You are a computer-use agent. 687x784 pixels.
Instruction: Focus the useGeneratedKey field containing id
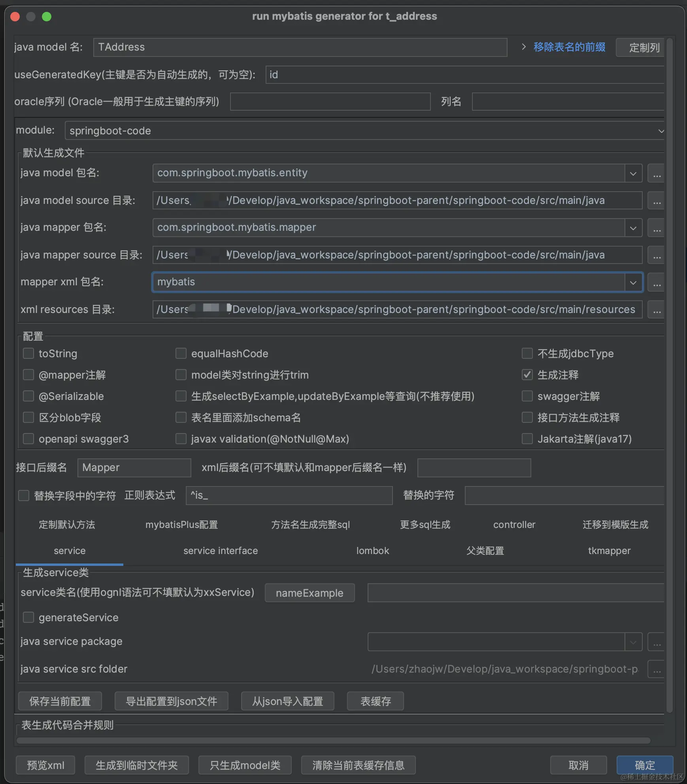[x=465, y=75]
